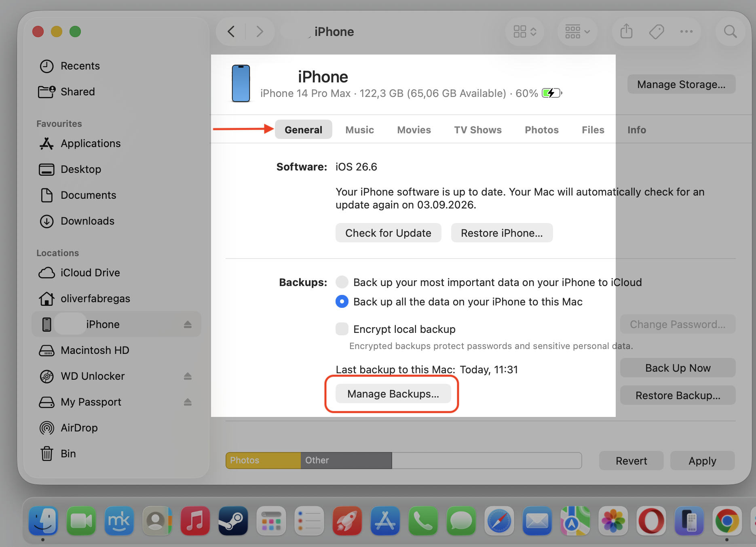Viewport: 756px width, 547px height.
Task: Go forward with the right chevron
Action: 260,32
